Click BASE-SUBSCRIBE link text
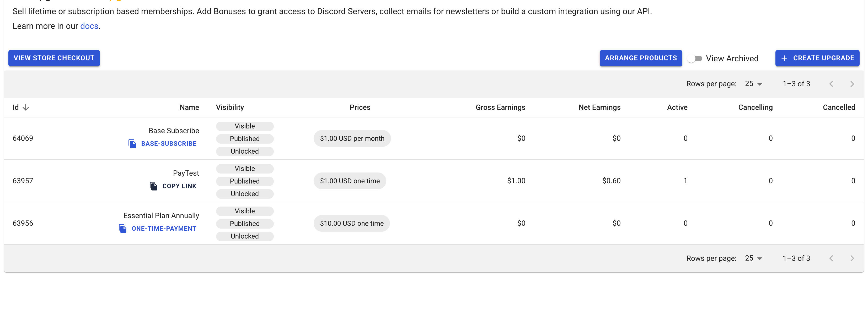868x335 pixels. click(168, 144)
